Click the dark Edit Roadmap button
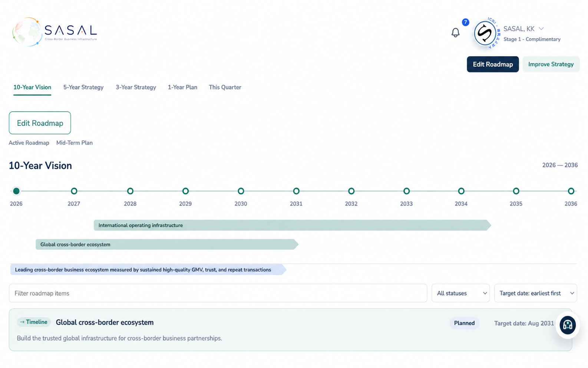 (493, 64)
